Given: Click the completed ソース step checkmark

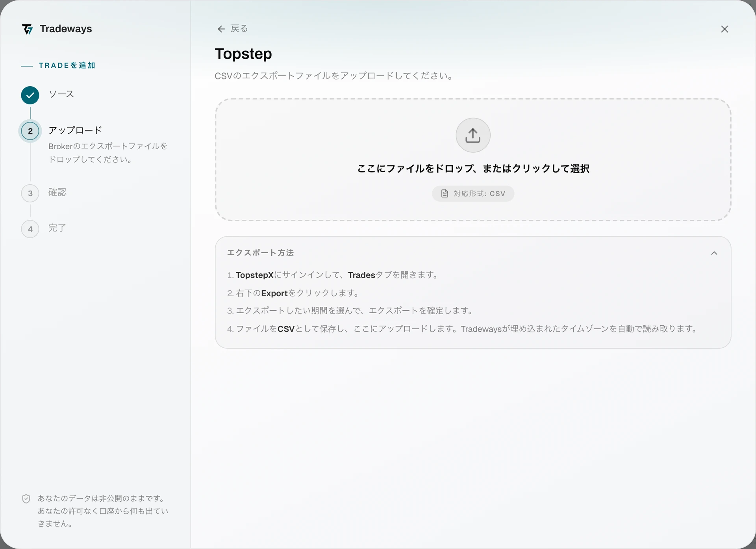Looking at the screenshot, I should (30, 95).
